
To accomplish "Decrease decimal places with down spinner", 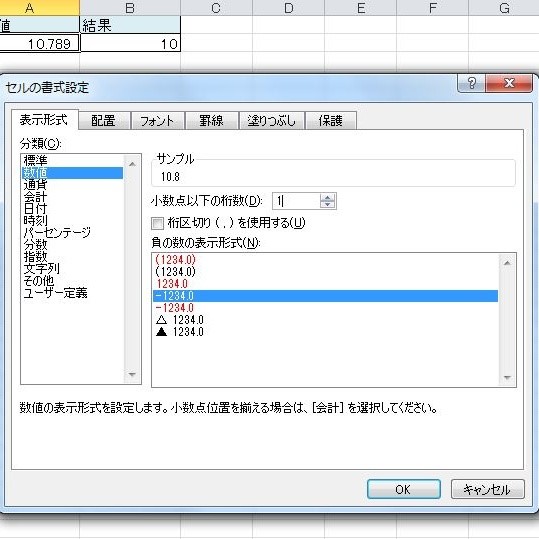I will [328, 205].
